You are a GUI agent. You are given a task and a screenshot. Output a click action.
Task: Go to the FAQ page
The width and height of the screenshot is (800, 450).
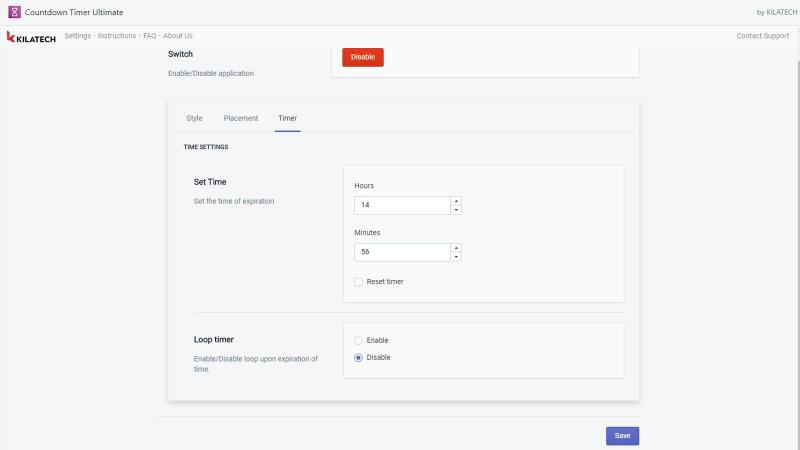pyautogui.click(x=149, y=36)
